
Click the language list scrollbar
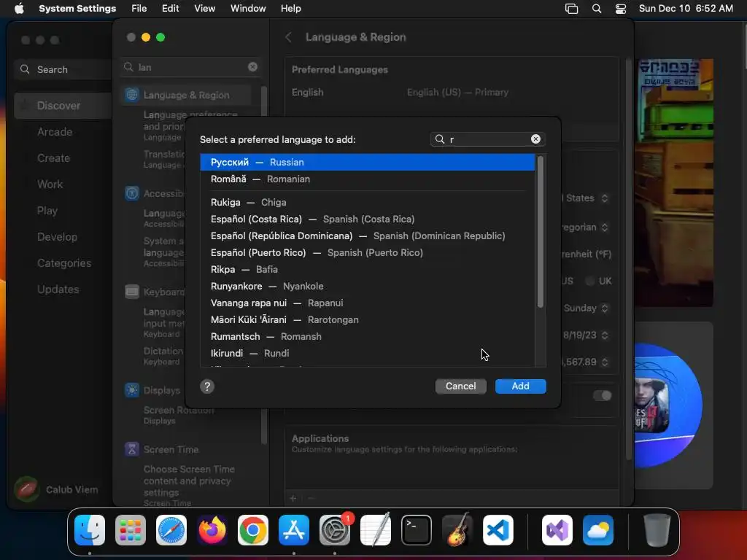pyautogui.click(x=541, y=232)
